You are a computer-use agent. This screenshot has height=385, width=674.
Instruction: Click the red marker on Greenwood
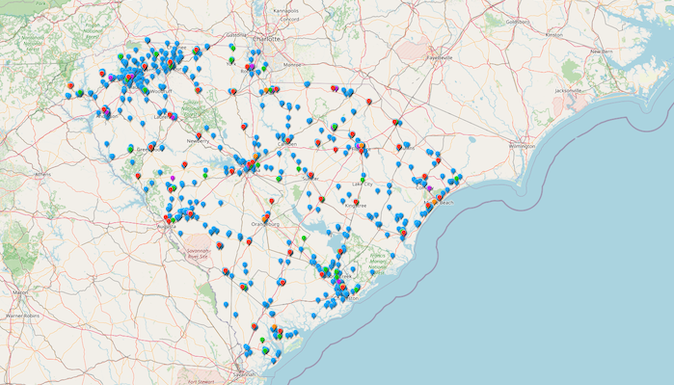151,147
